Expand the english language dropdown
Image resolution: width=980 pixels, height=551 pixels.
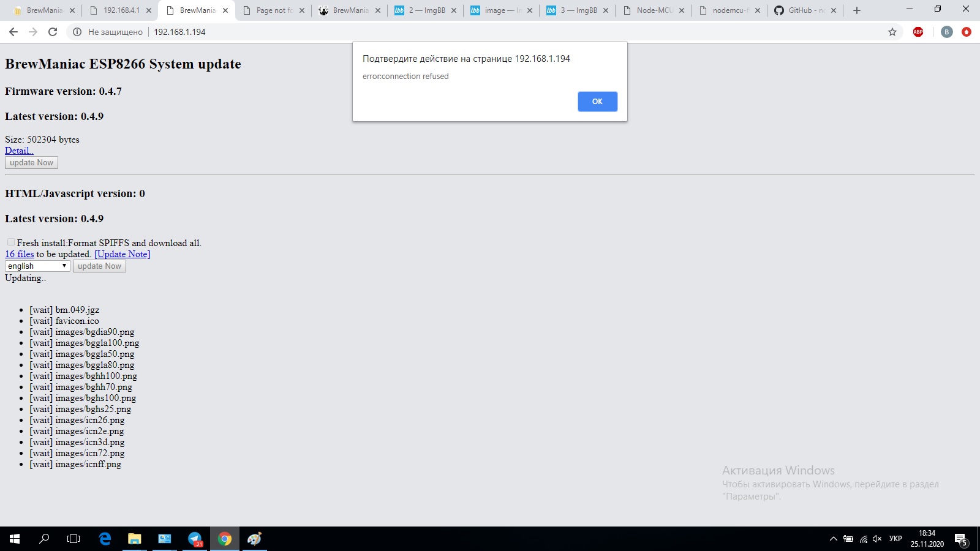tap(37, 266)
